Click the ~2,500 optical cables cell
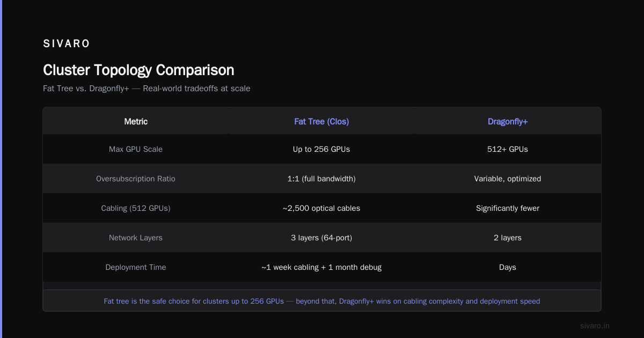This screenshot has width=644, height=338. click(321, 208)
